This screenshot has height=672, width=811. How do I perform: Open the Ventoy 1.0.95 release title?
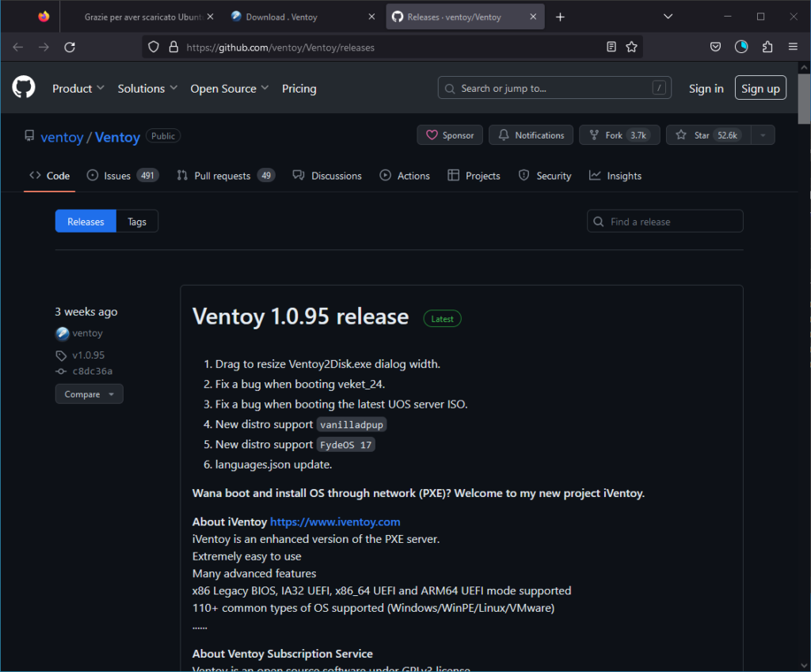point(300,317)
